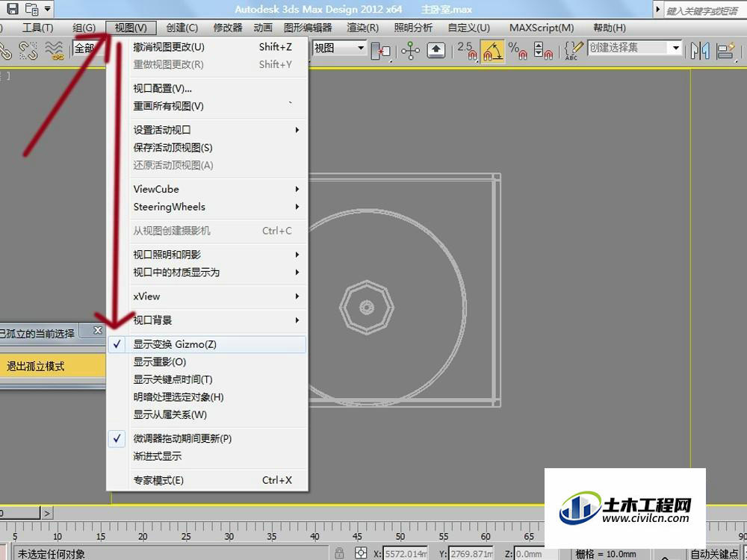The image size is (747, 560).
Task: Click the X coordinate field
Action: [406, 554]
